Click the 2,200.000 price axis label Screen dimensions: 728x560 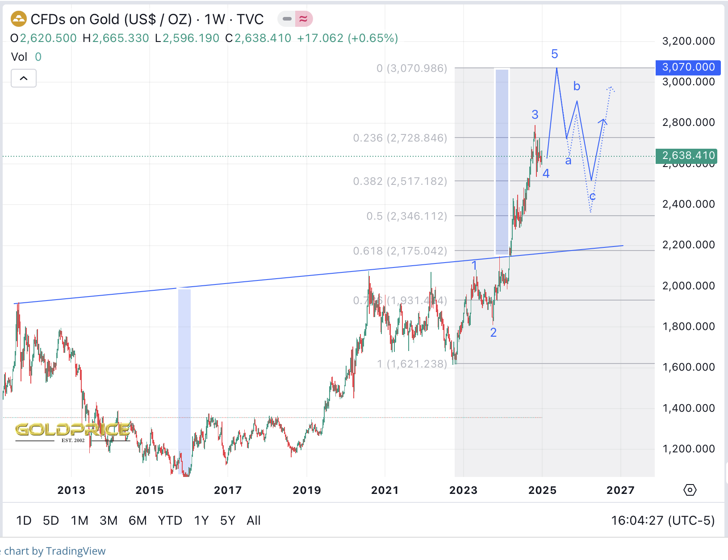[688, 245]
